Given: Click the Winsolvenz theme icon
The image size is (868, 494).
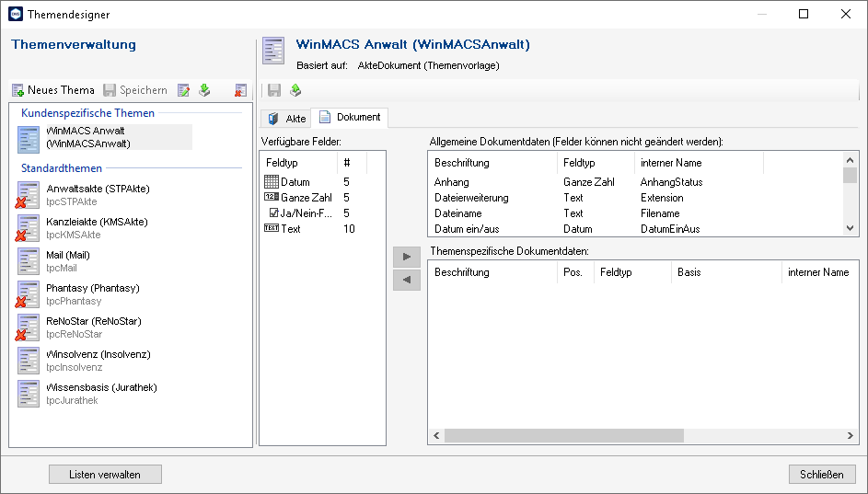Looking at the screenshot, I should (28, 361).
